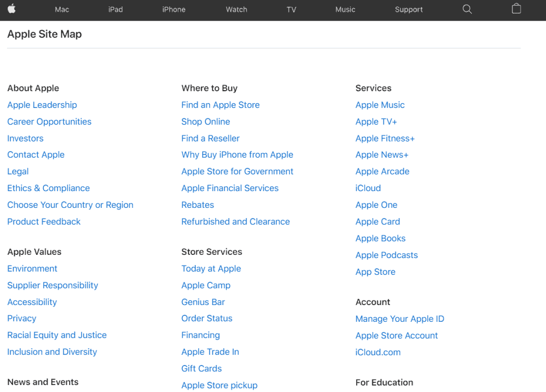Check Order Status link
The width and height of the screenshot is (546, 392).
pyautogui.click(x=207, y=318)
